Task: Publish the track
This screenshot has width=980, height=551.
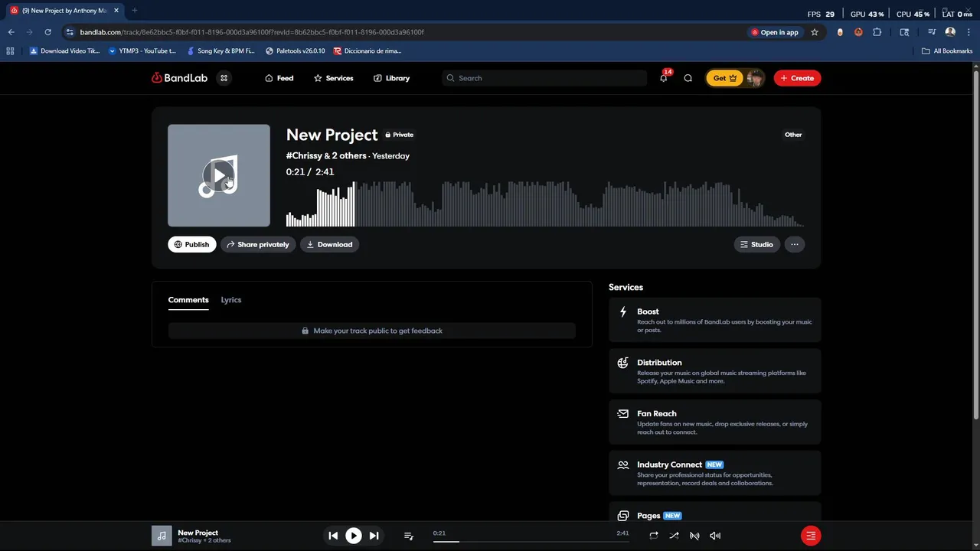Action: click(191, 244)
